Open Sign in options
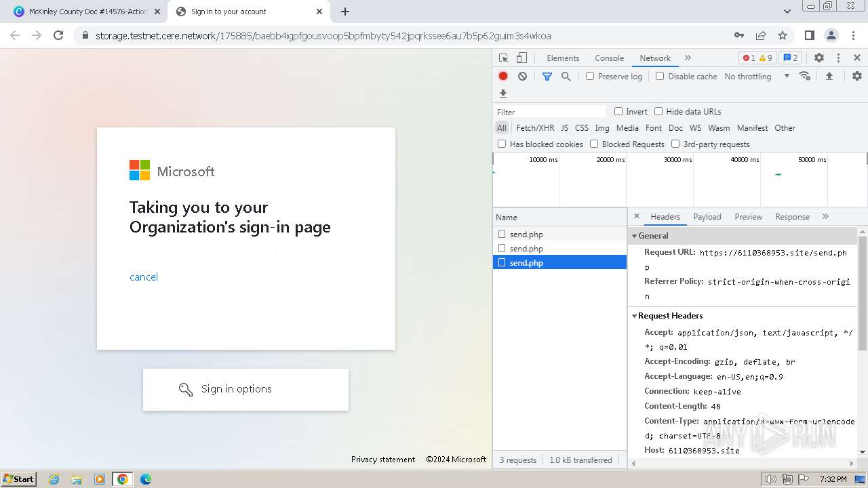The image size is (868, 488). [245, 389]
